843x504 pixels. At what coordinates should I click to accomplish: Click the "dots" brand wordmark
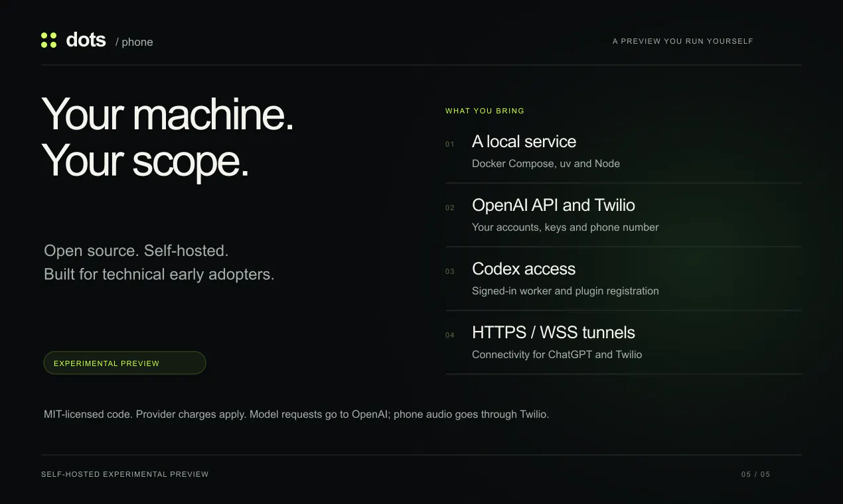coord(86,40)
